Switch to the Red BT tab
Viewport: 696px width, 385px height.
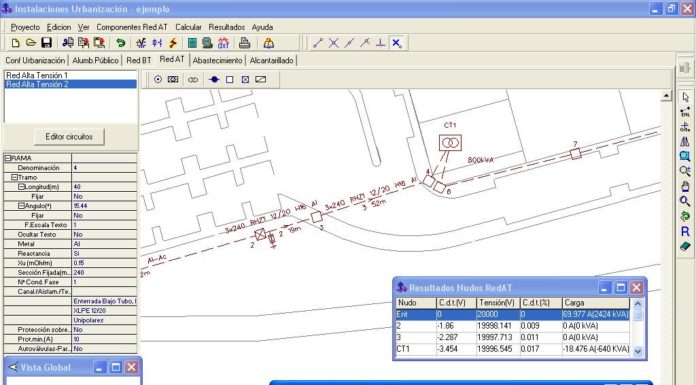[138, 60]
